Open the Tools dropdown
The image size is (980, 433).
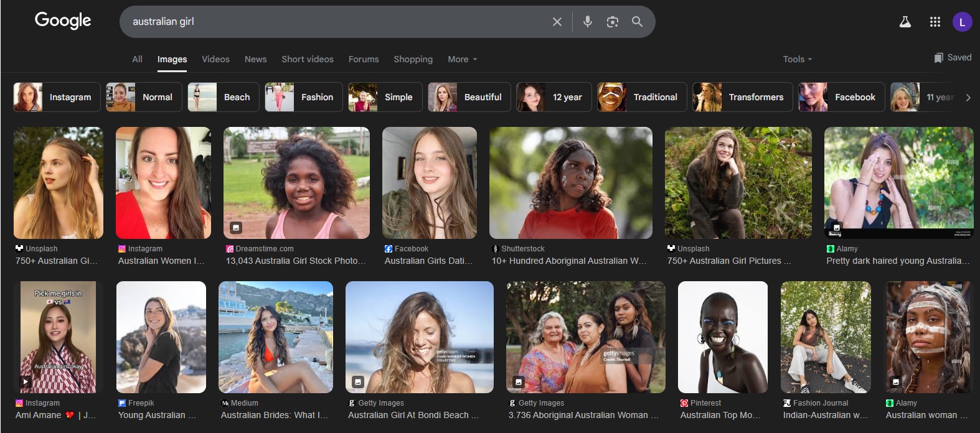(x=798, y=59)
